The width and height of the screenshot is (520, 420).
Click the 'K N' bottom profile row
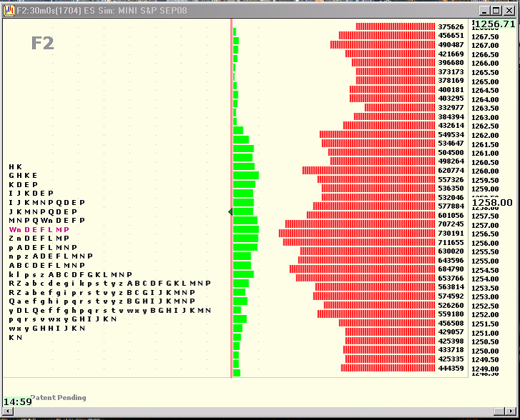15,337
